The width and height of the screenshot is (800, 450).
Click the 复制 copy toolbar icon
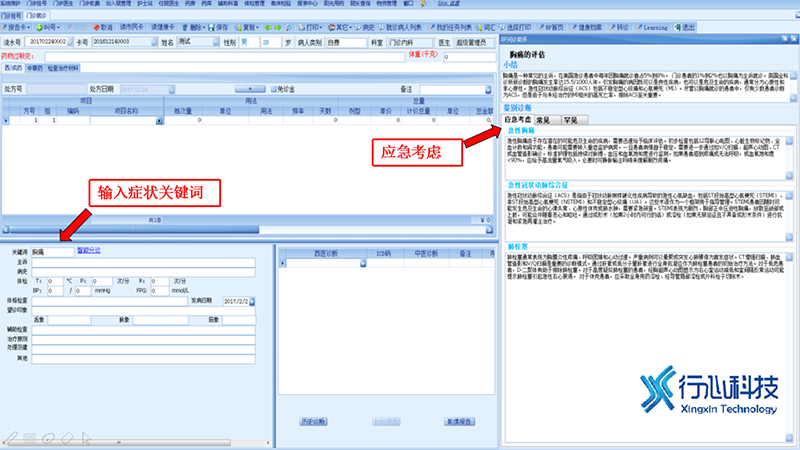(x=247, y=28)
